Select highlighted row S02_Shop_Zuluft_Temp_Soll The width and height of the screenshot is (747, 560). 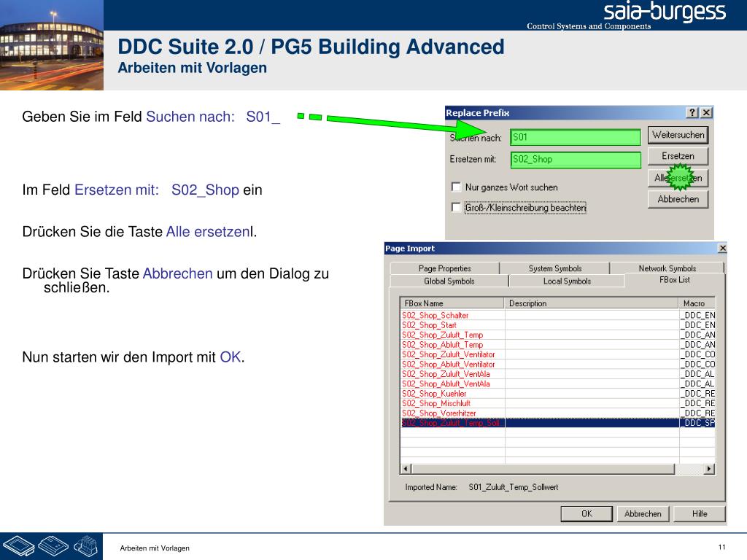[558, 423]
